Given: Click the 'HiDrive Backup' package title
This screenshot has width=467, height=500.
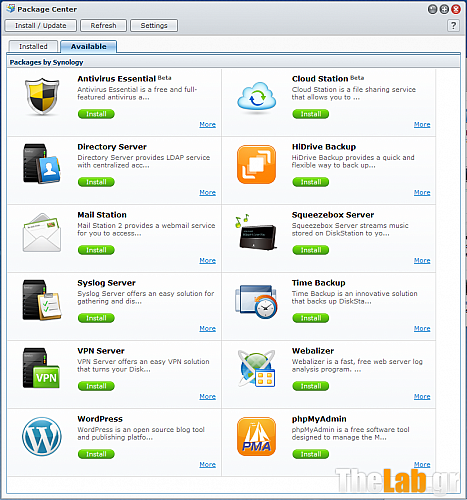Looking at the screenshot, I should tap(324, 147).
